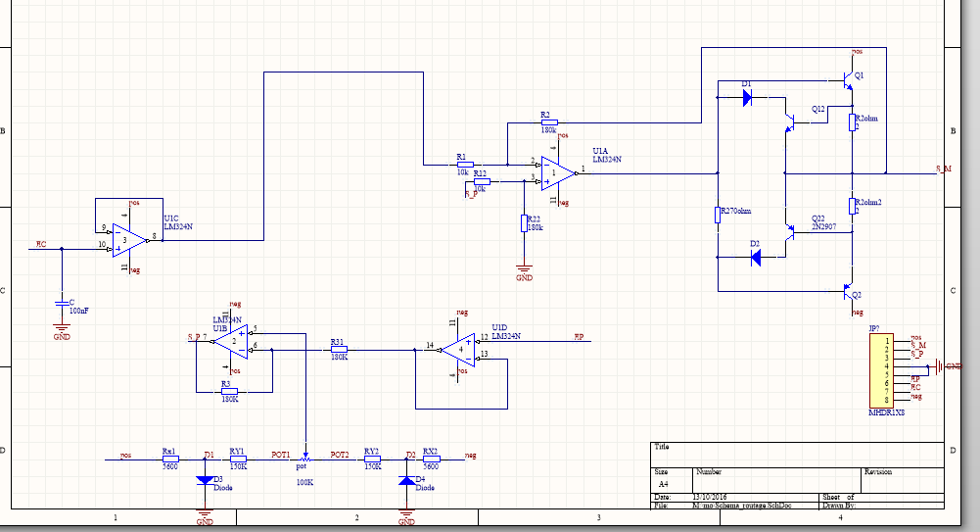Select the diode above transistor Q12
Viewport: 980px width, 532px height.
point(747,98)
